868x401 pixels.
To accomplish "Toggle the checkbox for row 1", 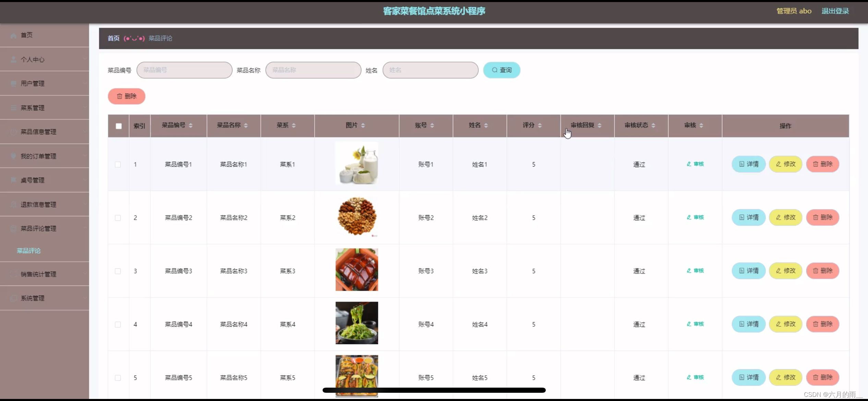I will click(117, 164).
